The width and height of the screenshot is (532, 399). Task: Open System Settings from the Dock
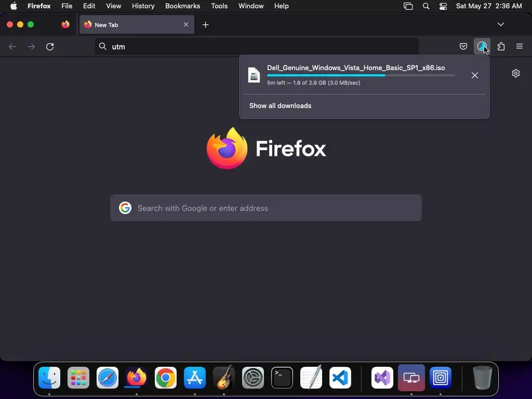(253, 378)
